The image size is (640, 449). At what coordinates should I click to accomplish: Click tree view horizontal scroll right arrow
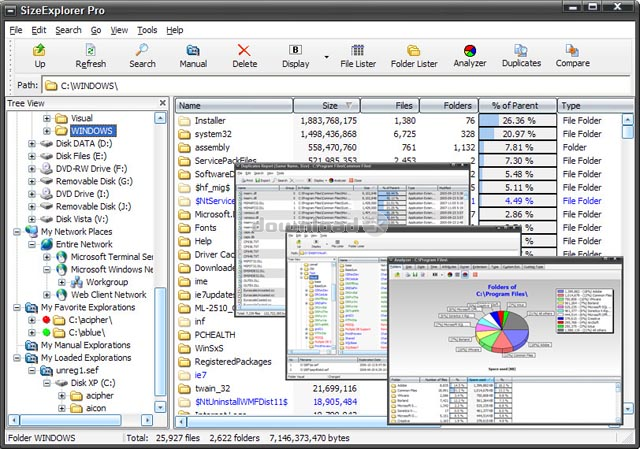click(147, 420)
